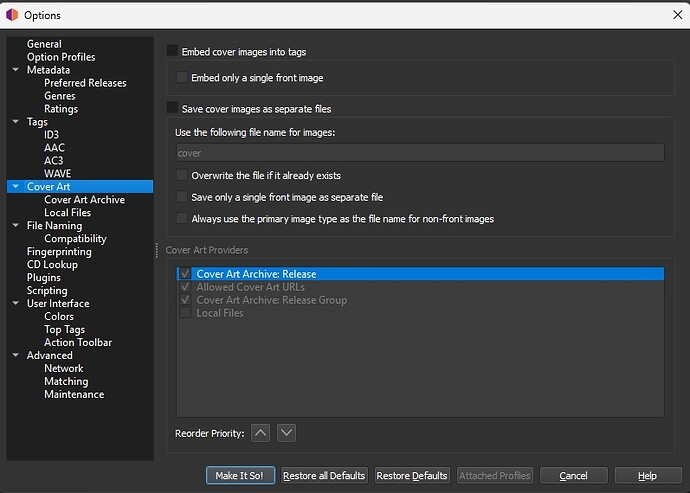Select Cover Art Archive: Release list row
The width and height of the screenshot is (690, 493).
[420, 274]
